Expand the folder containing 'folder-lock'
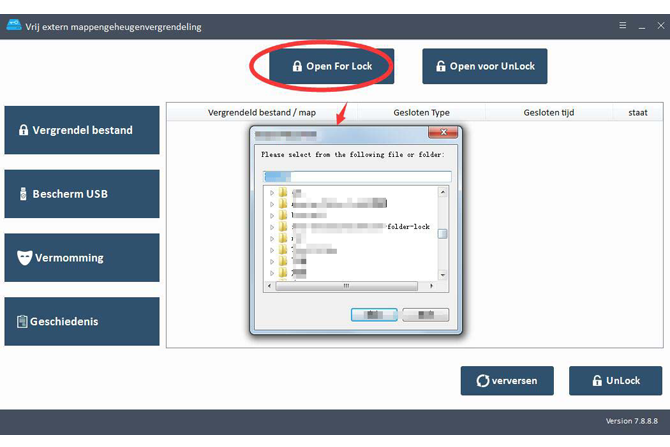The image size is (670, 447). tap(272, 227)
